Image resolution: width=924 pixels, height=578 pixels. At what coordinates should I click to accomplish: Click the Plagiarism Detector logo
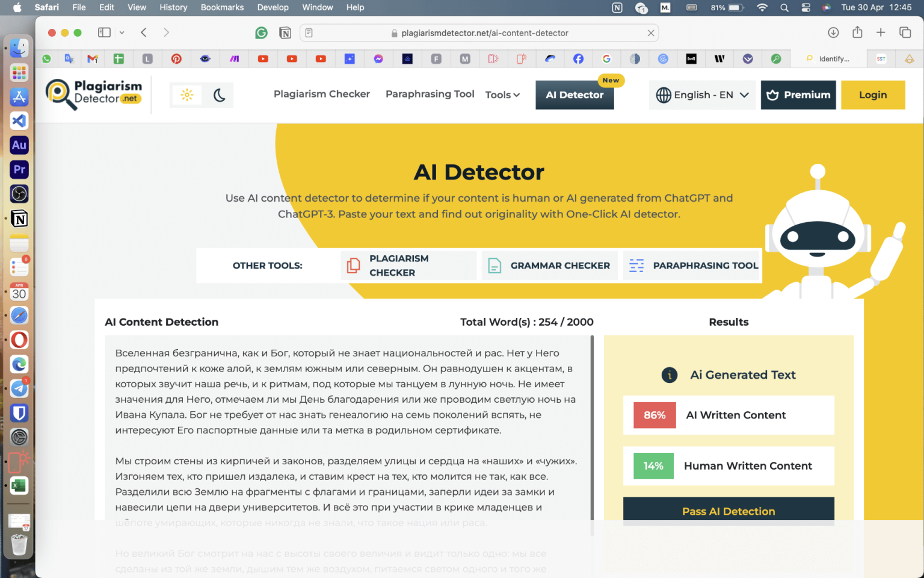point(94,95)
